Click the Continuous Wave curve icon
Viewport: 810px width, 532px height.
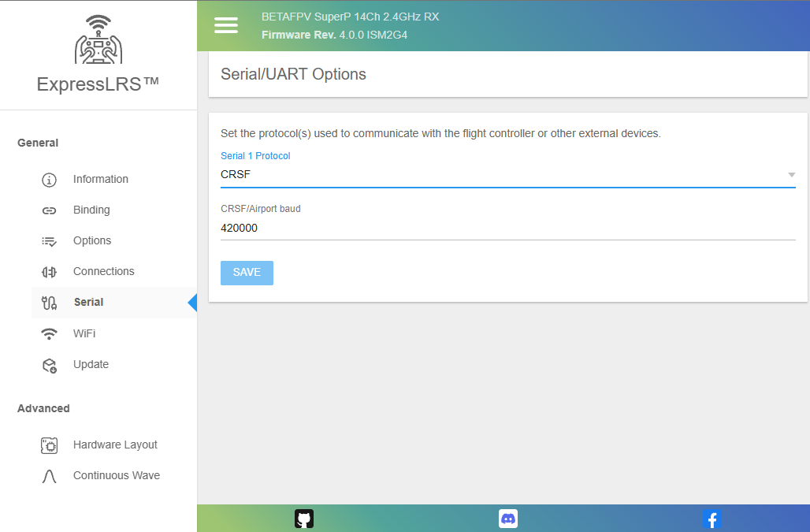49,476
